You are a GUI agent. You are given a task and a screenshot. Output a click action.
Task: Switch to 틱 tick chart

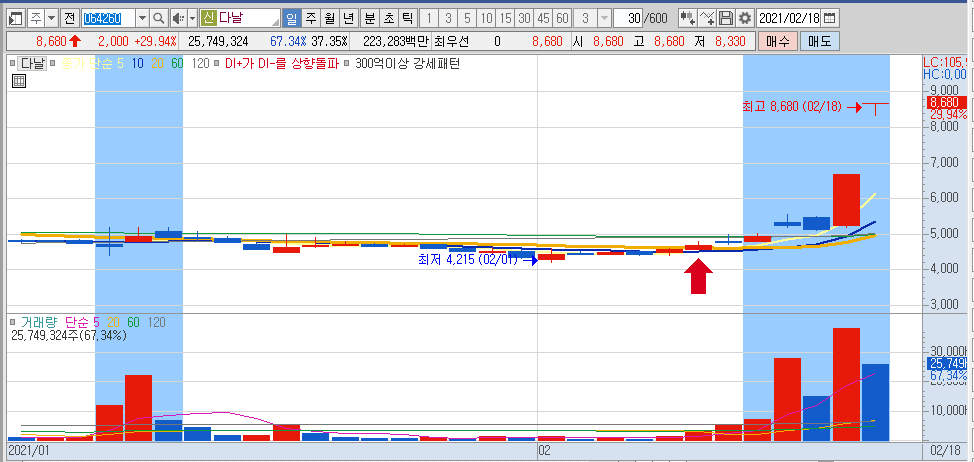[407, 19]
